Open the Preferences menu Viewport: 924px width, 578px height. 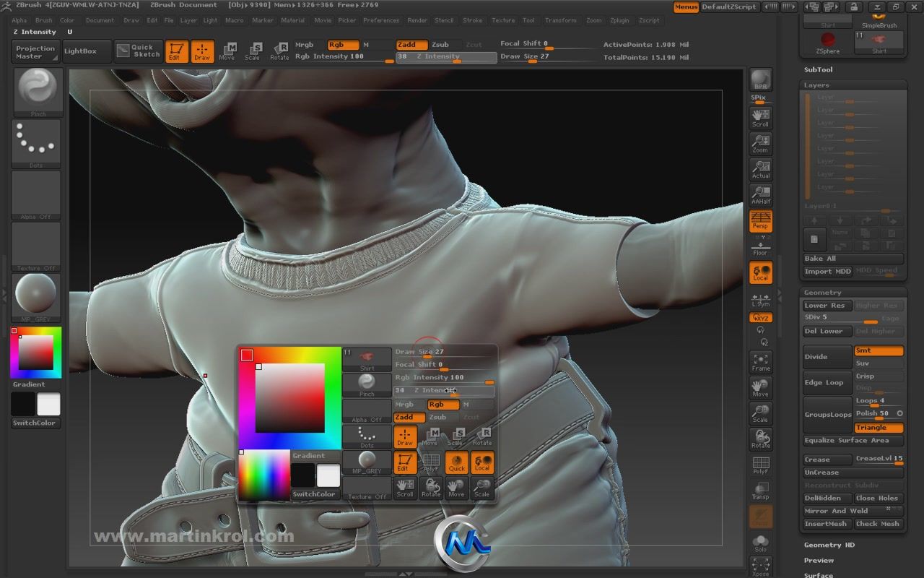(x=381, y=20)
